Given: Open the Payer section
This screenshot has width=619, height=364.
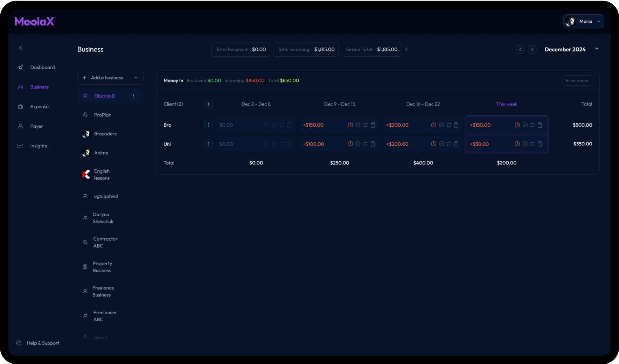Looking at the screenshot, I should [x=31, y=126].
